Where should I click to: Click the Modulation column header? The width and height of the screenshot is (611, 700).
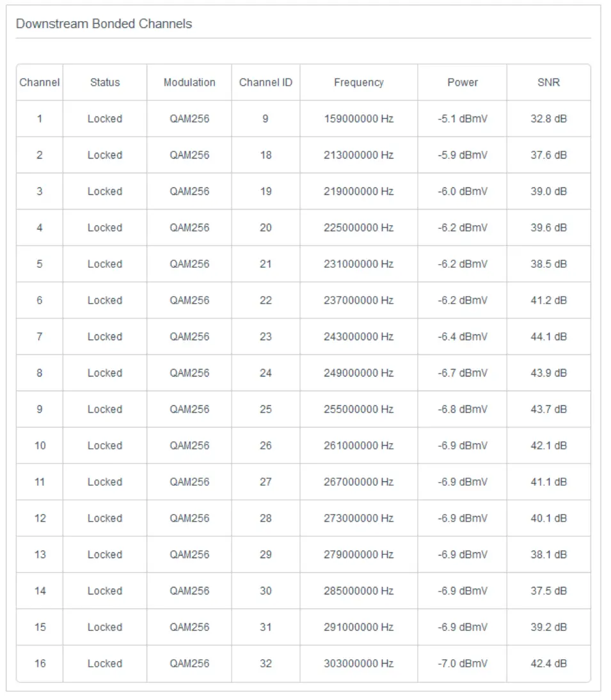189,82
